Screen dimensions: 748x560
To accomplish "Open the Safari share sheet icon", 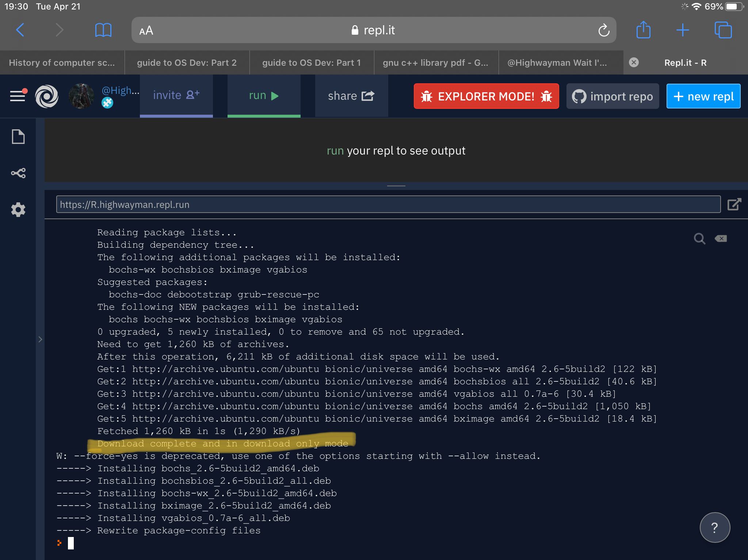I will 643,29.
